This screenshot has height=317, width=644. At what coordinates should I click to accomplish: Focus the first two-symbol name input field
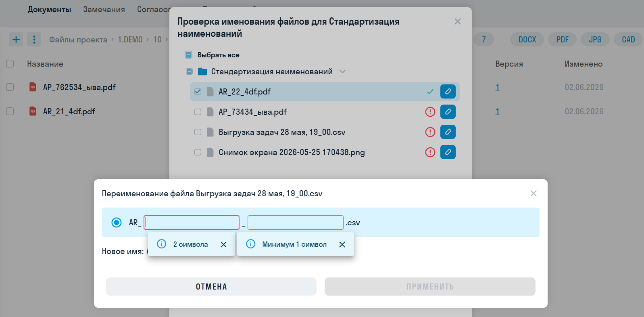coord(192,223)
